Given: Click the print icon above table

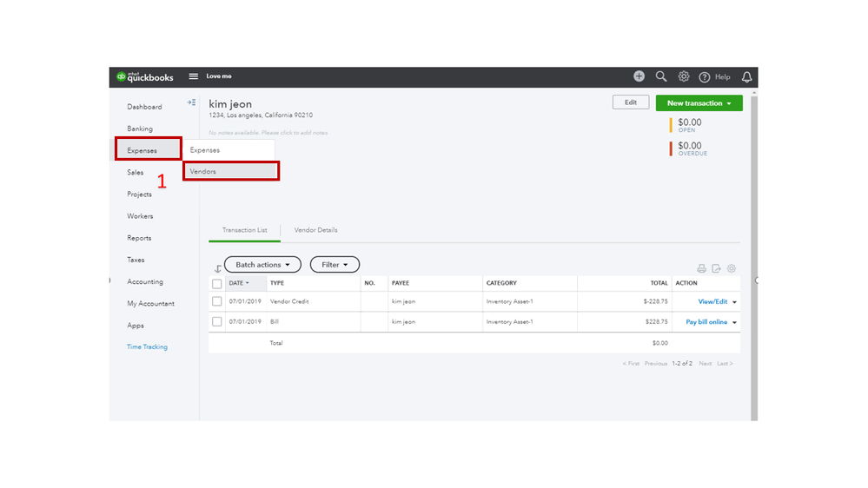Looking at the screenshot, I should click(701, 268).
